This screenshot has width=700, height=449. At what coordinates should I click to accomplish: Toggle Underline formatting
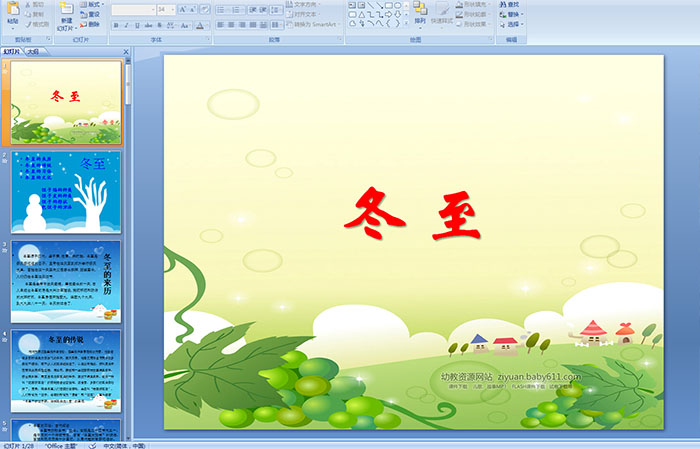tap(137, 25)
